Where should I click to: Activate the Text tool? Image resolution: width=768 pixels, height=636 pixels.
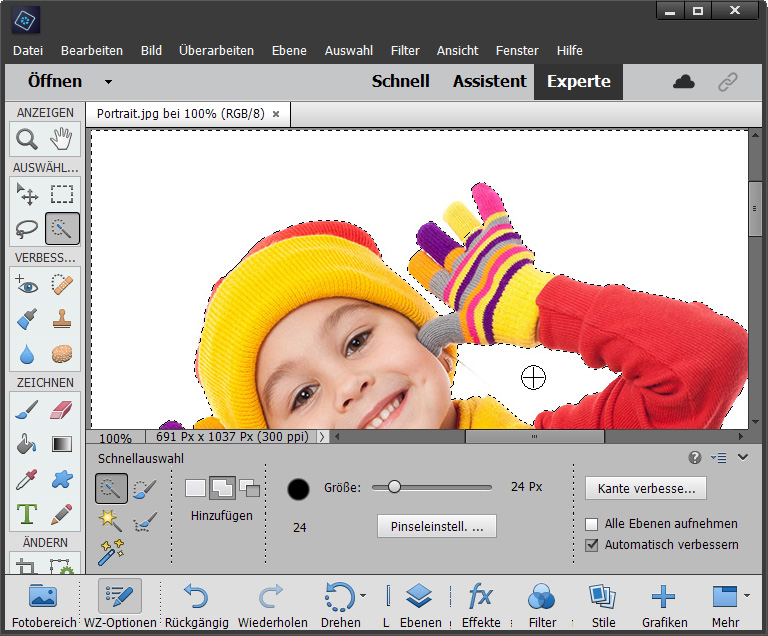tap(27, 514)
